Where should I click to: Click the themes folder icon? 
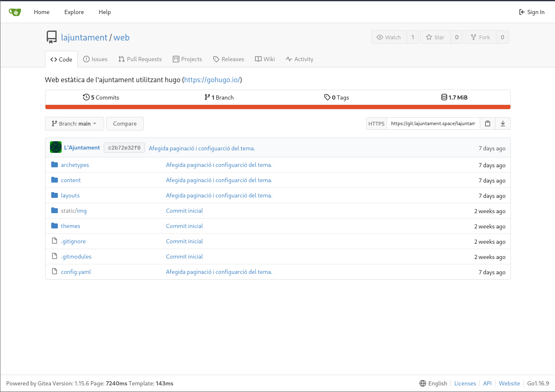tap(55, 226)
